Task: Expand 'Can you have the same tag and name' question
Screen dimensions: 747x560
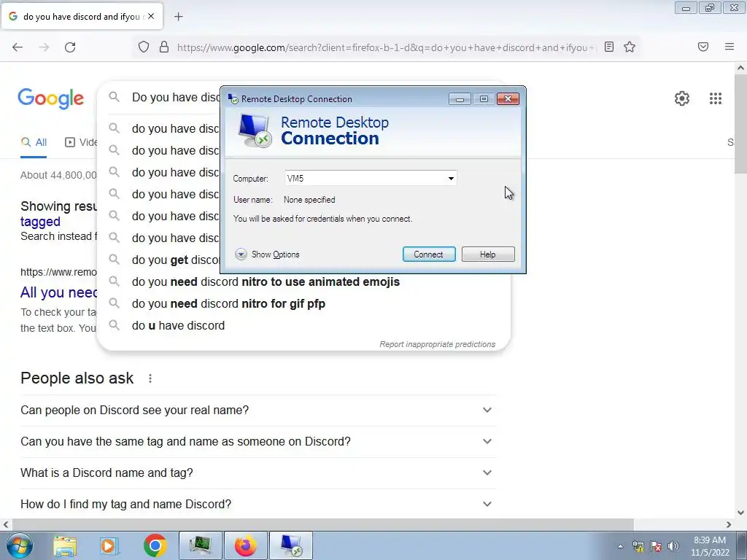Action: [x=258, y=441]
